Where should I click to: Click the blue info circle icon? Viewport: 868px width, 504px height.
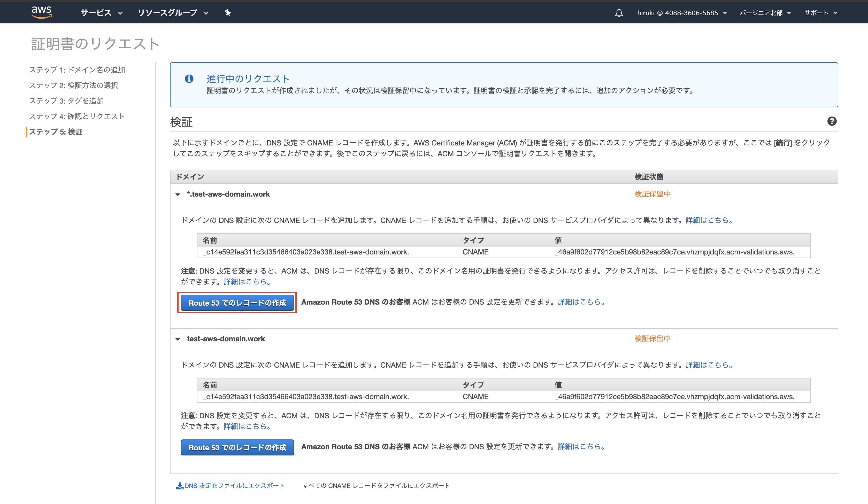tap(189, 79)
